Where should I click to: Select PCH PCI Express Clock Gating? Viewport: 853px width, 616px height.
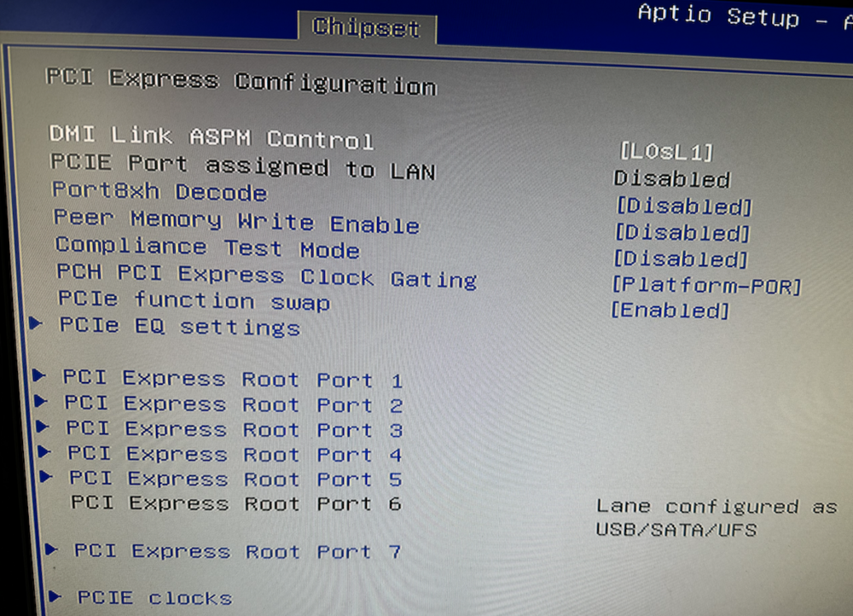point(266,276)
